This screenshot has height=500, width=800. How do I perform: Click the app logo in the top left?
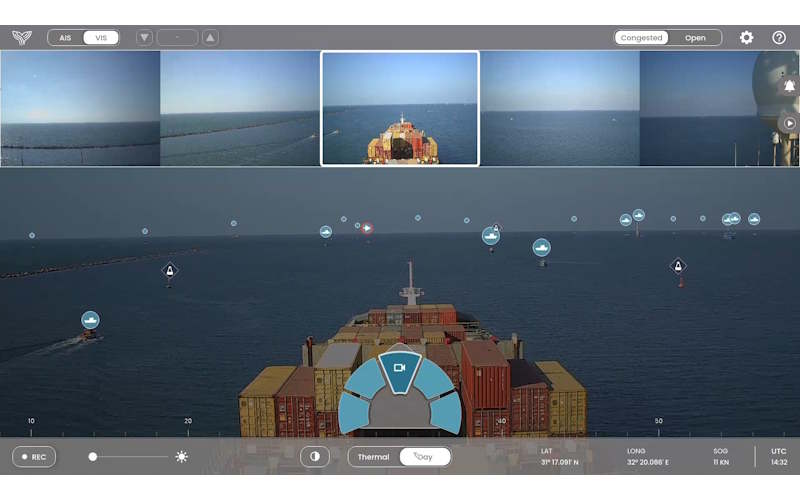click(x=22, y=38)
